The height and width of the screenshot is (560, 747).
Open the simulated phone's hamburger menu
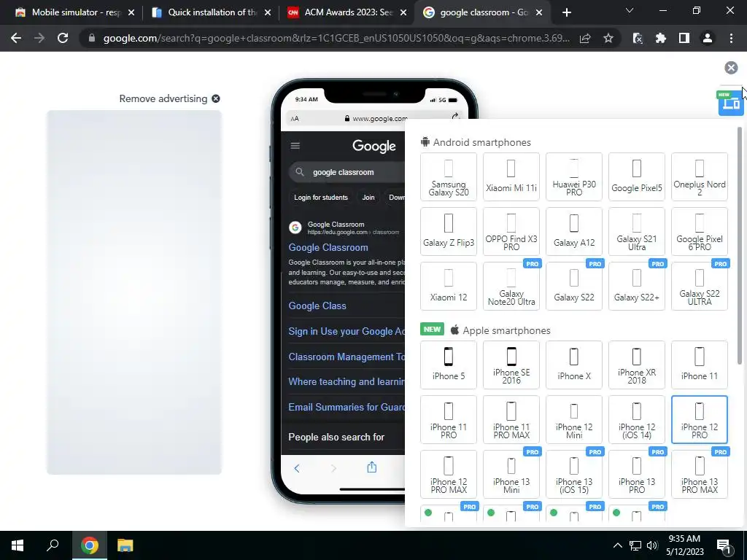tap(295, 146)
